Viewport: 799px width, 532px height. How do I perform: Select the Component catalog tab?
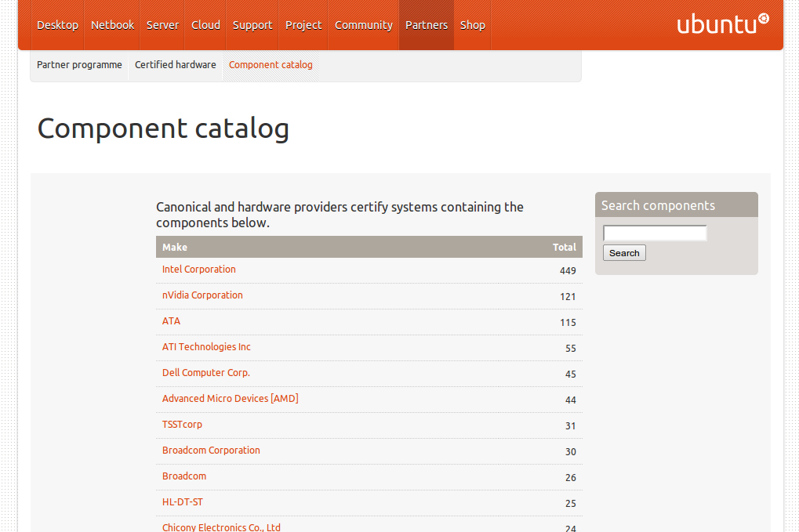click(x=271, y=65)
